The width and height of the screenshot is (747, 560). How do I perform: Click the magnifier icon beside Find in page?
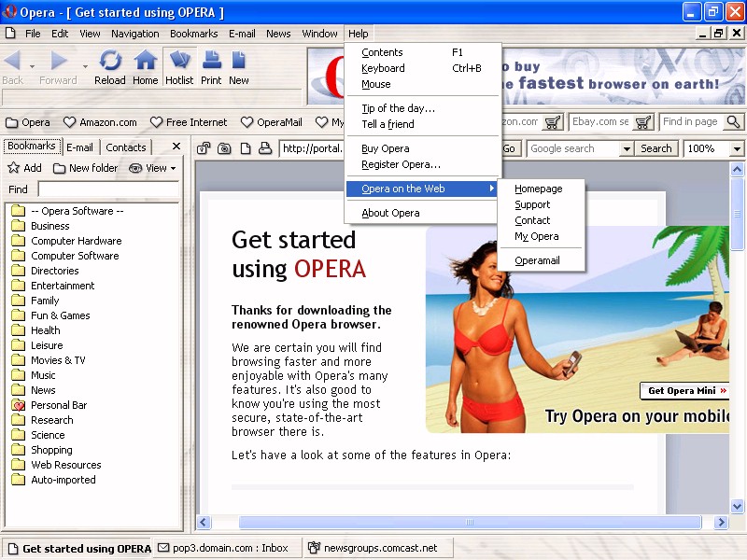[733, 122]
